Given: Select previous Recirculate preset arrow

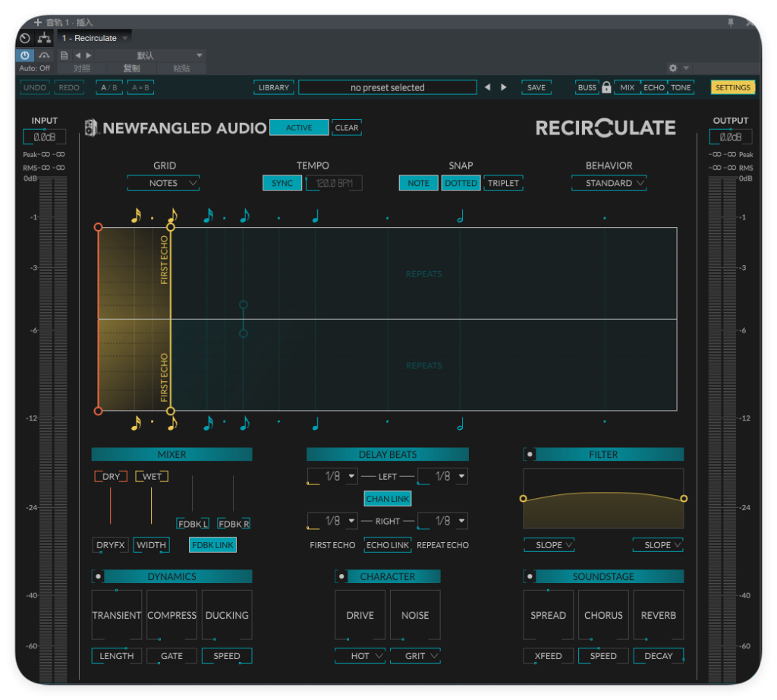Looking at the screenshot, I should (488, 87).
